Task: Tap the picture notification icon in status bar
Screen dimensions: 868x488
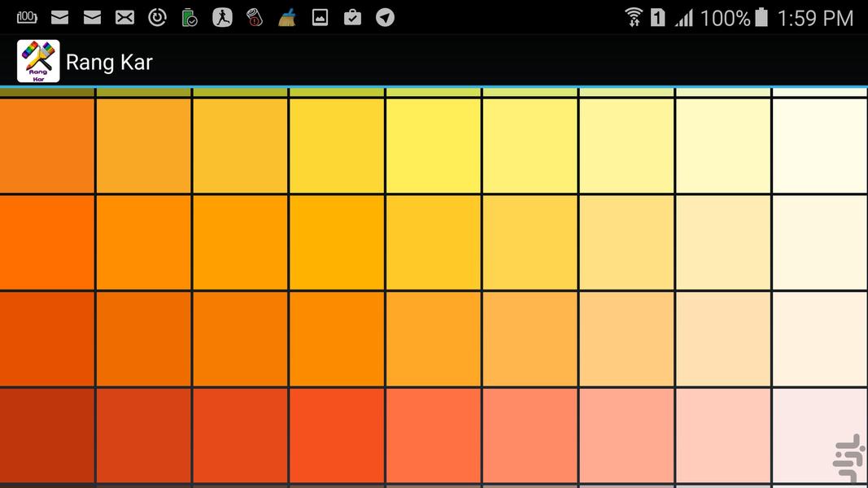Action: [320, 17]
